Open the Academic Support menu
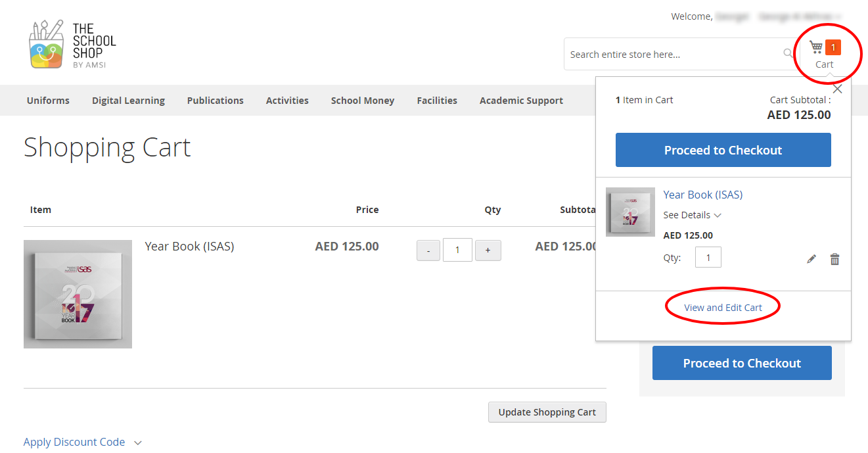Viewport: 868px width, 453px height. tap(521, 100)
